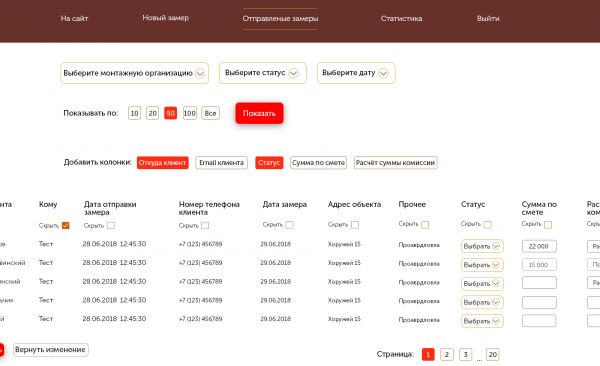Go to page 3 in pagination
The image size is (600, 366).
465,355
